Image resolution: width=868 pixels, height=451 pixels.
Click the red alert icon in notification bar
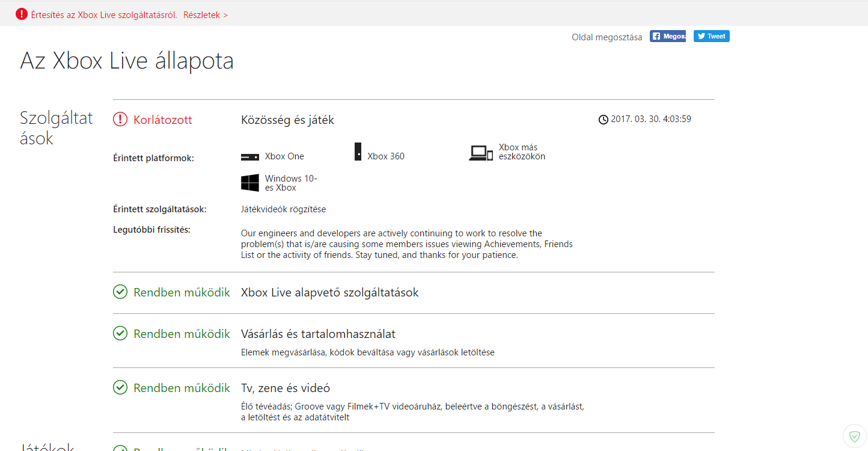coord(22,14)
